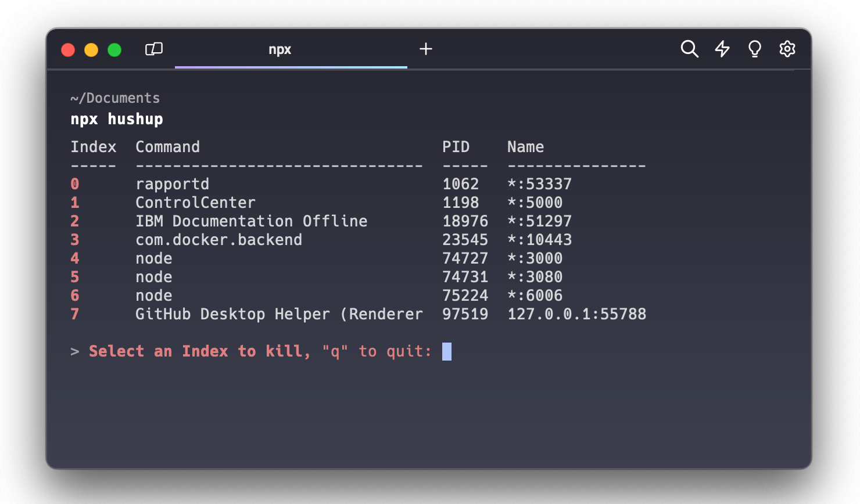Open the settings gear icon
Screen dimensions: 860x504
(x=787, y=49)
